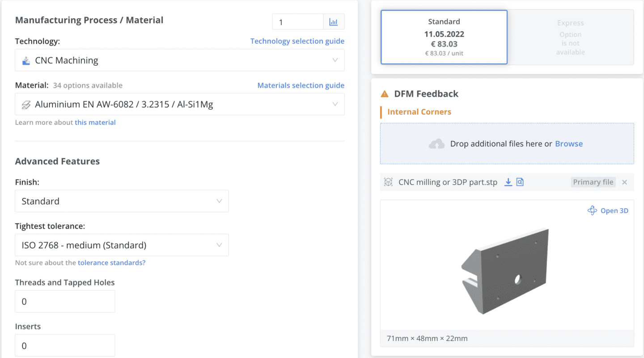The width and height of the screenshot is (644, 358).
Task: Click the 3D part preview thumbnail
Action: [x=505, y=271]
